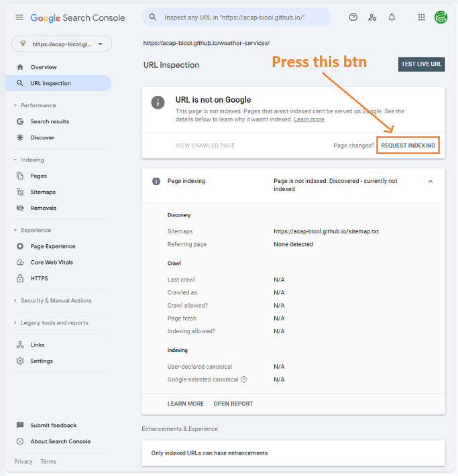Click LEARN MORE under Page indexing
The height and width of the screenshot is (476, 458).
(186, 404)
